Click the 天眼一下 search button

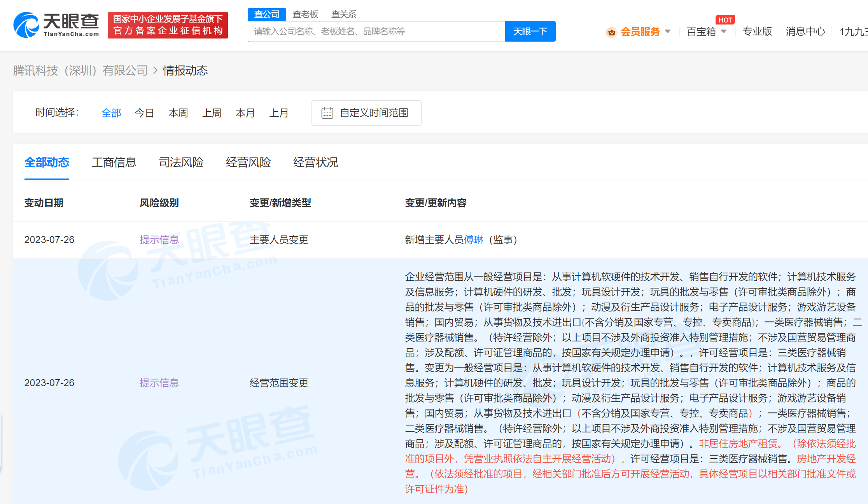click(x=530, y=31)
